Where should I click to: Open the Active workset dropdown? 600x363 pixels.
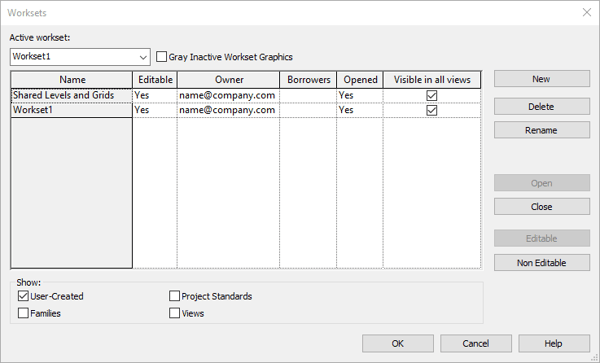click(80, 57)
